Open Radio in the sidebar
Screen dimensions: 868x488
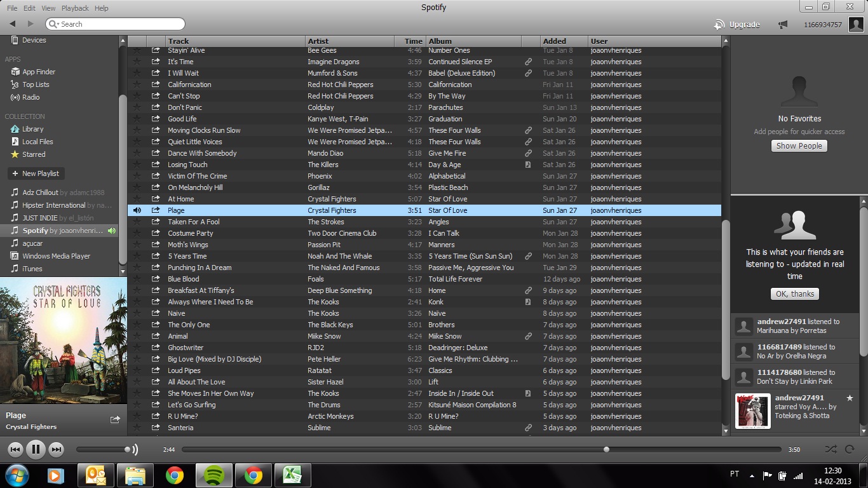click(25, 97)
